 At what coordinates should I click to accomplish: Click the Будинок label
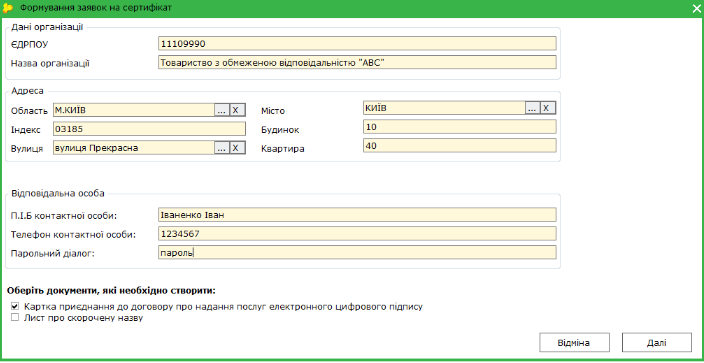(x=280, y=130)
